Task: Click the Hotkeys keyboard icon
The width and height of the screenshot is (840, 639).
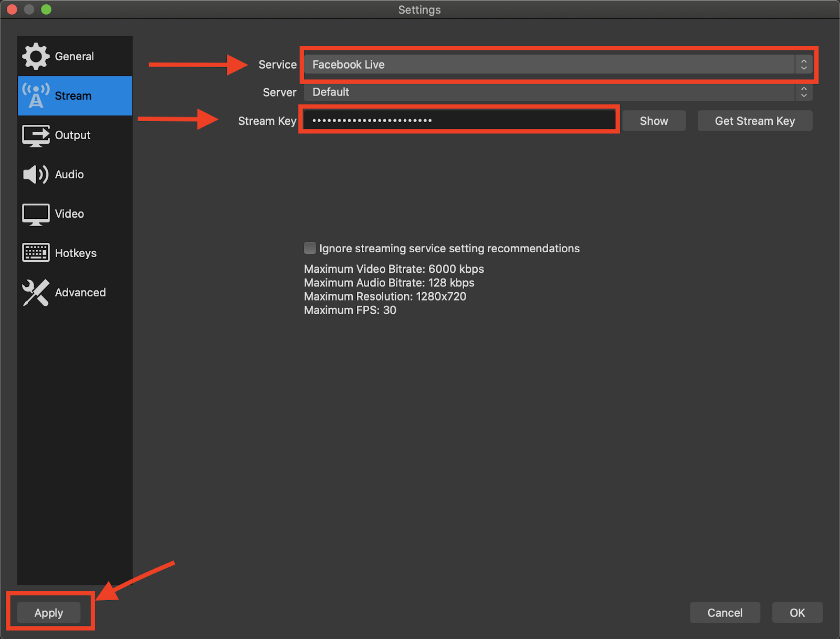Action: (36, 253)
